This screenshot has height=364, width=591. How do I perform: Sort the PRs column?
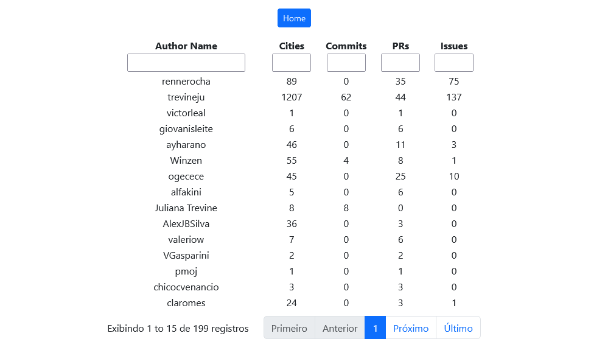pyautogui.click(x=400, y=46)
